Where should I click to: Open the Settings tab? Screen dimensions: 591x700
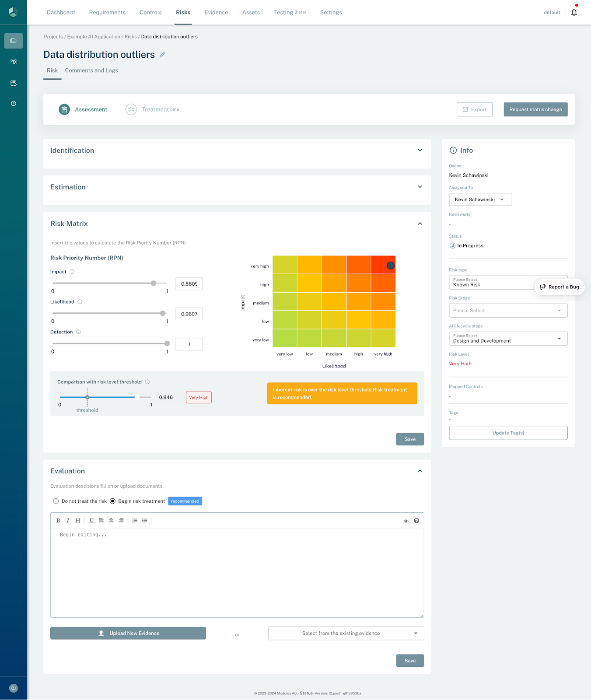[331, 12]
